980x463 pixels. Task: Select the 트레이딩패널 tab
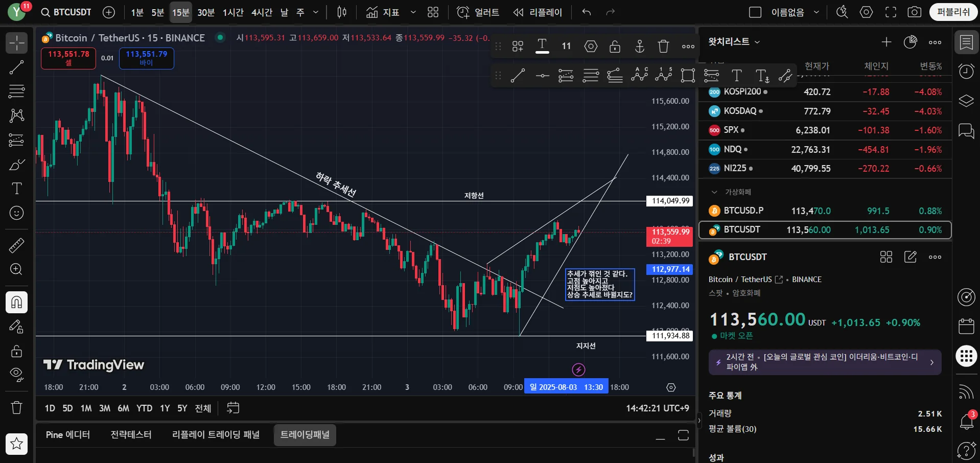(305, 435)
